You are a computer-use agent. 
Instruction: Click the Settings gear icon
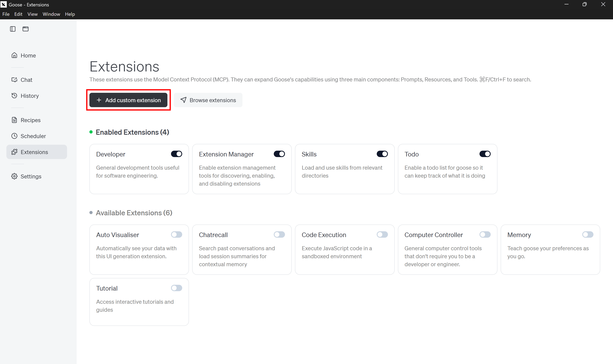coord(14,176)
